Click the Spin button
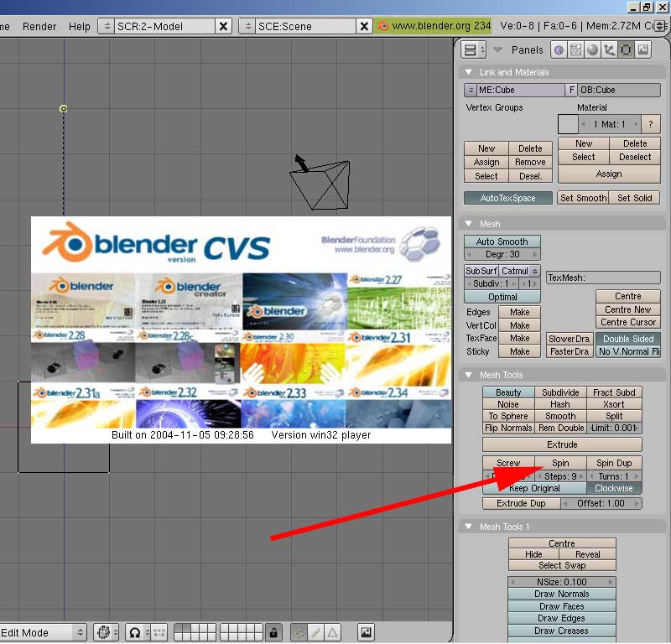This screenshot has height=644, width=671. [x=560, y=463]
